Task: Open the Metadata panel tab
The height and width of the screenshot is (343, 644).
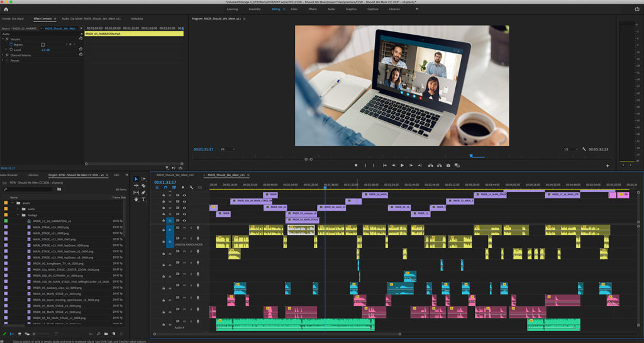Action: (x=136, y=18)
